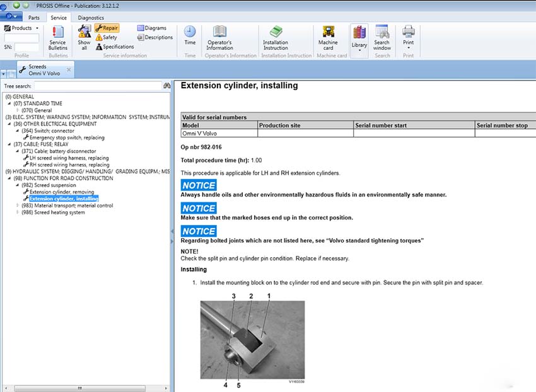Click the green back arrow

pos(16,5)
